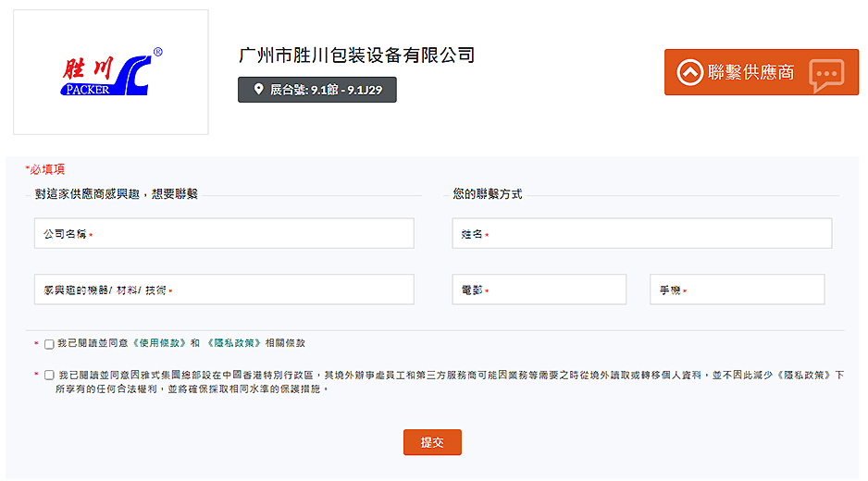
Task: Tick the checkbox agreeing to 使用條款 terms
Action: click(x=49, y=344)
